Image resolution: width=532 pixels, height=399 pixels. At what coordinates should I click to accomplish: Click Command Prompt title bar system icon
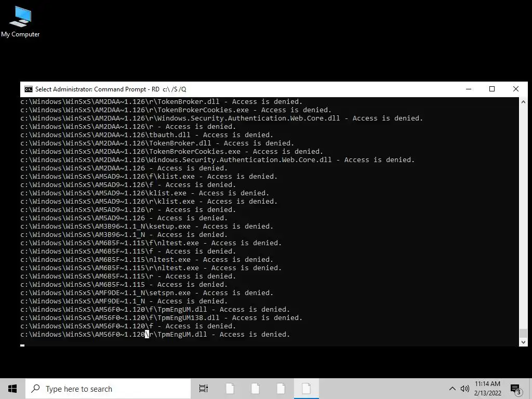coord(29,89)
